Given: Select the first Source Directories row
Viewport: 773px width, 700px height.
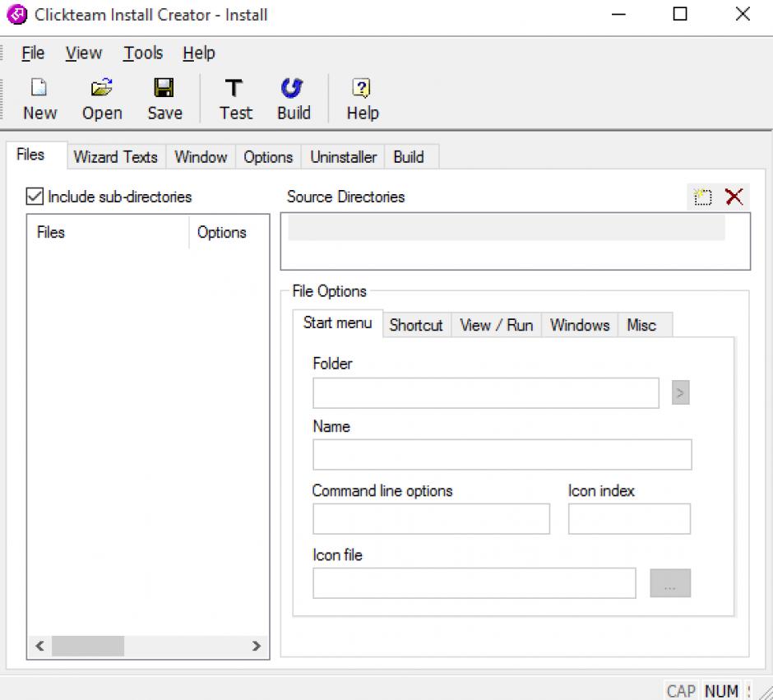Looking at the screenshot, I should (x=507, y=227).
